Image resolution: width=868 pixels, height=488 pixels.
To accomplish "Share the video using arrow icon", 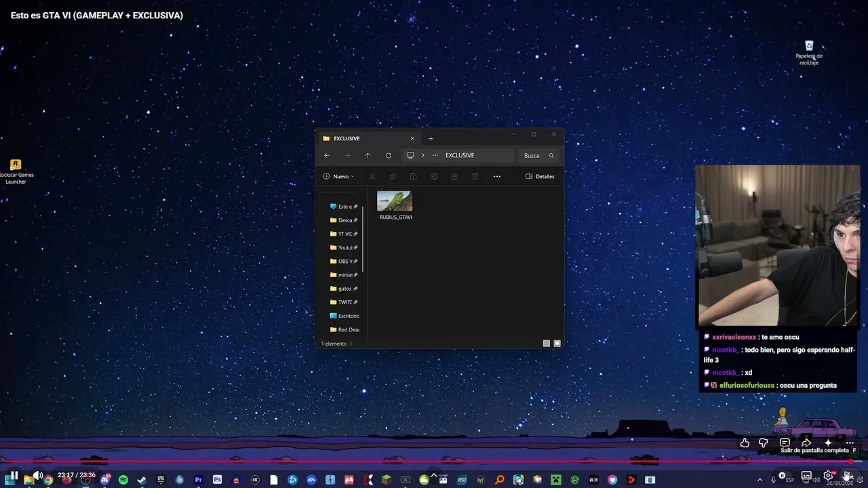I will 806,443.
